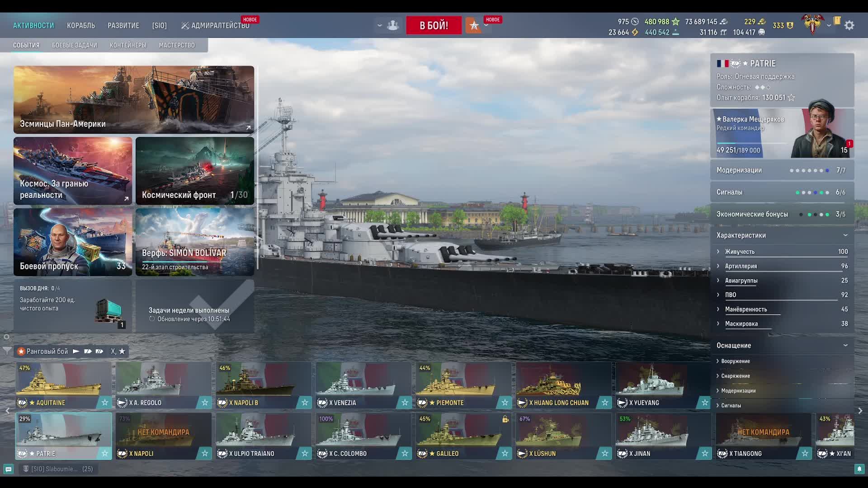Select the ranked battle star mode icon
This screenshot has height=488, width=868.
pyautogui.click(x=473, y=25)
